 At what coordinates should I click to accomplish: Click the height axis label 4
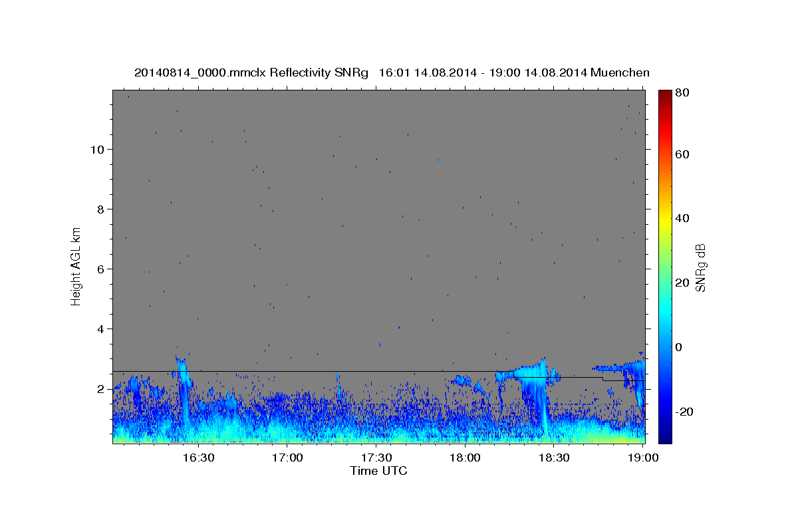[100, 329]
